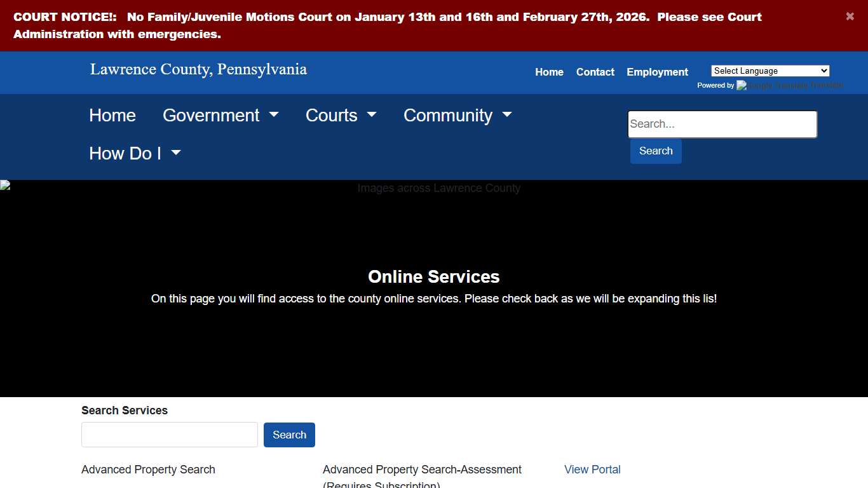Select Home in the main navigation bar
The image size is (868, 488).
click(112, 115)
